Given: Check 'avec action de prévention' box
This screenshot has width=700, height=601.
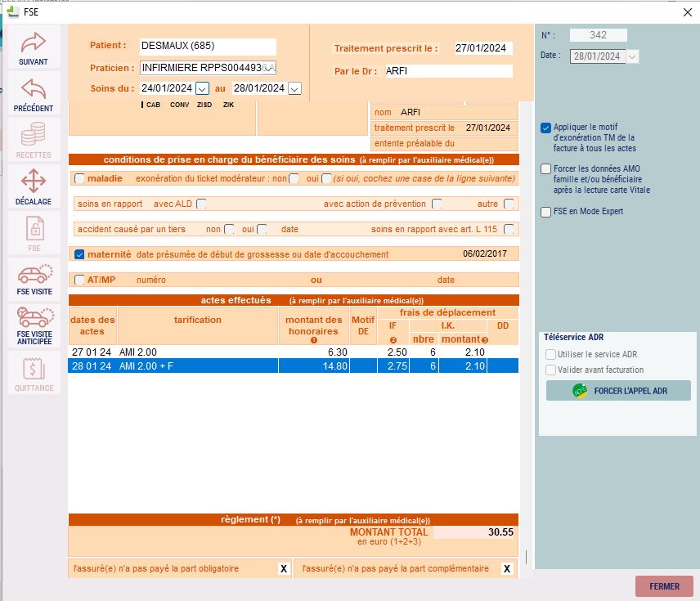Looking at the screenshot, I should tap(437, 204).
